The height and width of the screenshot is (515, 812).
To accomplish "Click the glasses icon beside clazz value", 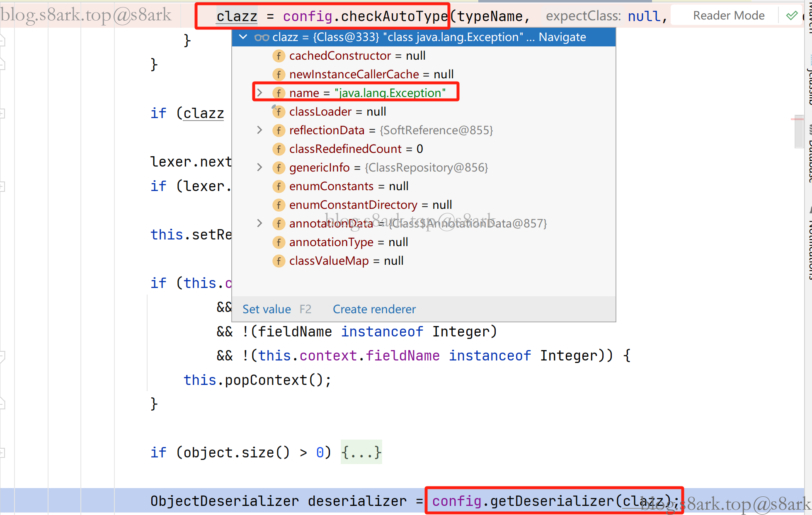I will [262, 37].
